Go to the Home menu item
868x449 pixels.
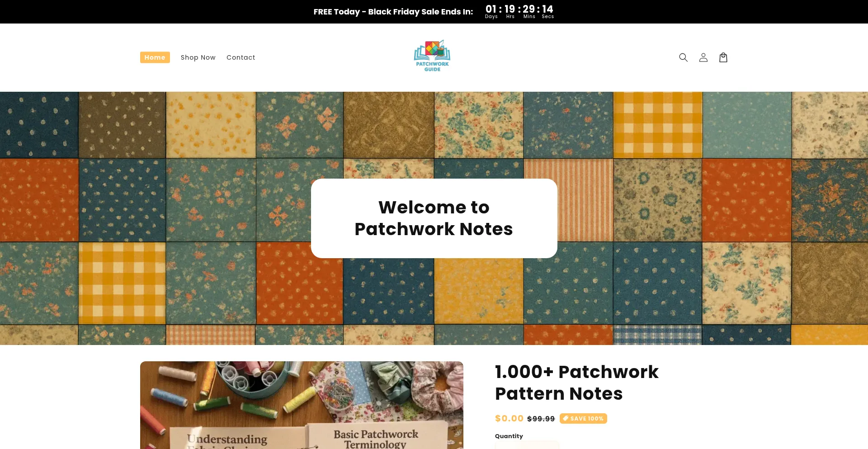[x=155, y=57]
